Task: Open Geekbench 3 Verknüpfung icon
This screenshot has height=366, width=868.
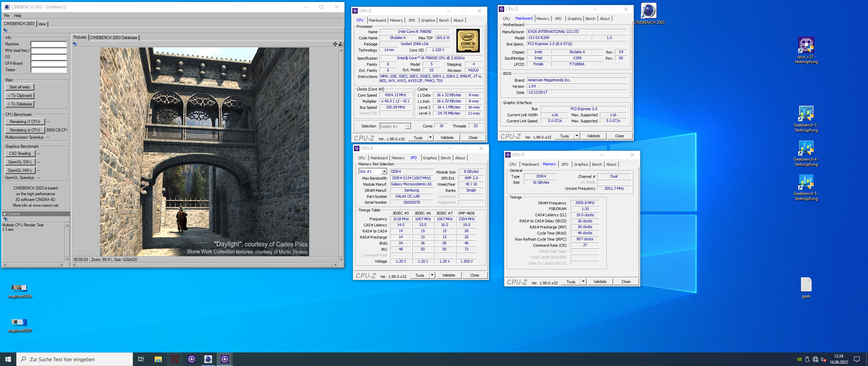Action: (806, 119)
